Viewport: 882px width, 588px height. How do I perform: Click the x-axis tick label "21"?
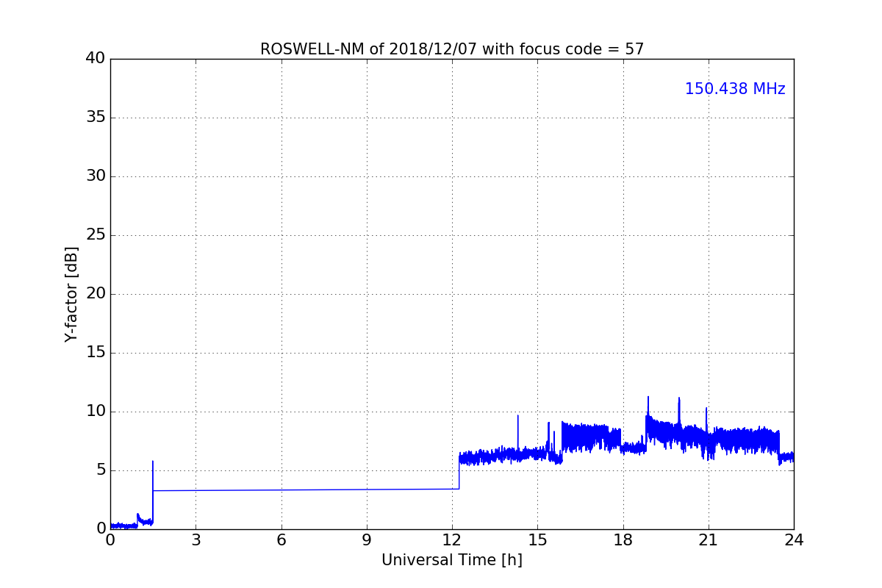pyautogui.click(x=709, y=540)
